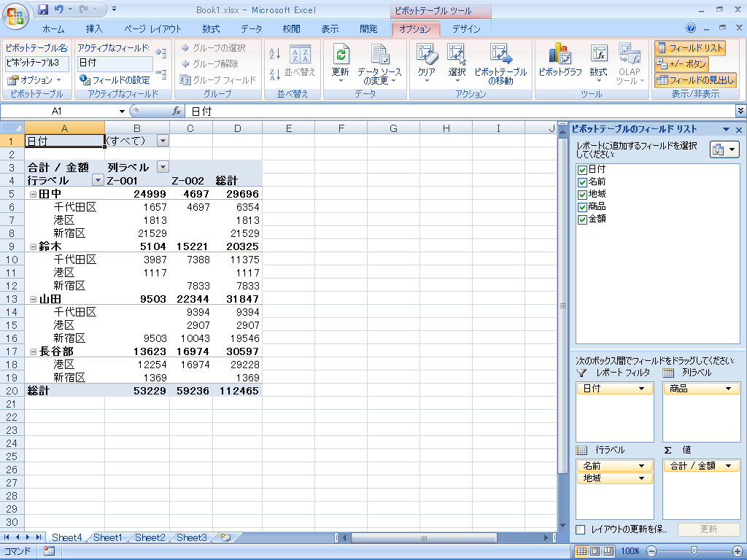Toggle フィールドの見出し display

(695, 80)
